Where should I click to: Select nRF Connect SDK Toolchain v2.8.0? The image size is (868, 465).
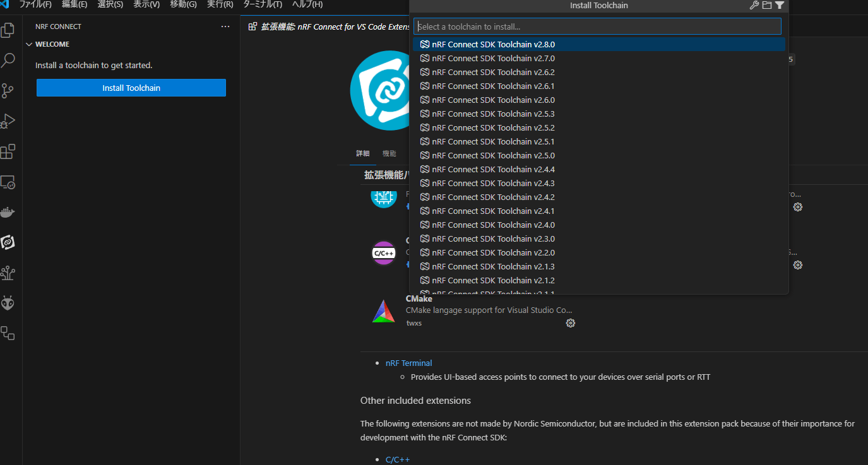598,44
